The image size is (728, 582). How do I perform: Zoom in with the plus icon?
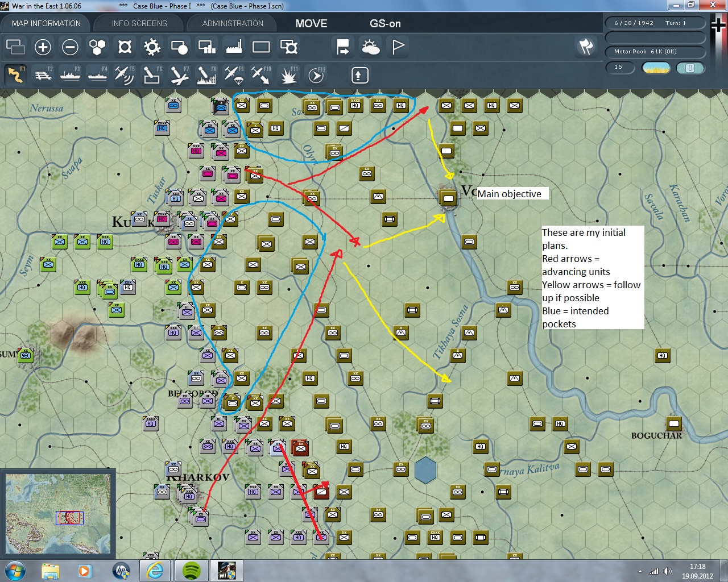[43, 47]
